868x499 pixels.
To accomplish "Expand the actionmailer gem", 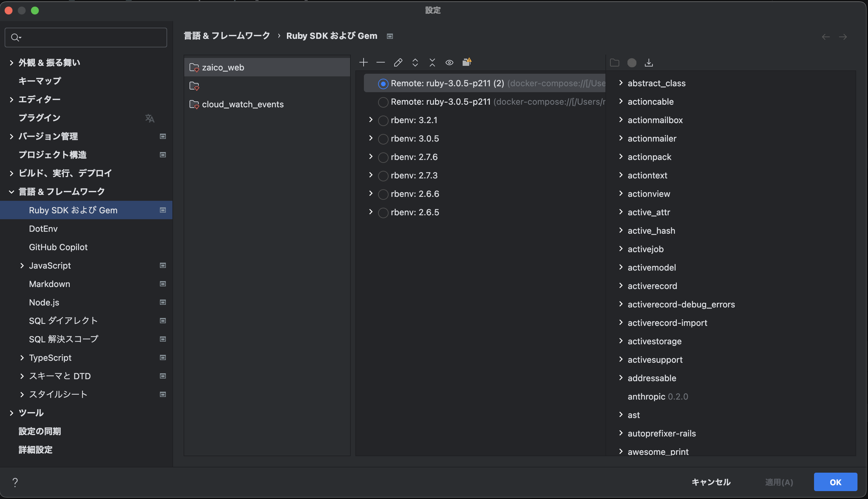I will pos(621,138).
